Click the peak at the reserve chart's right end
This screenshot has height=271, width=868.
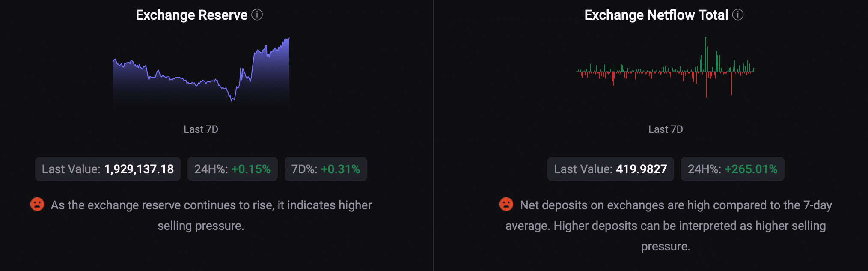288,39
